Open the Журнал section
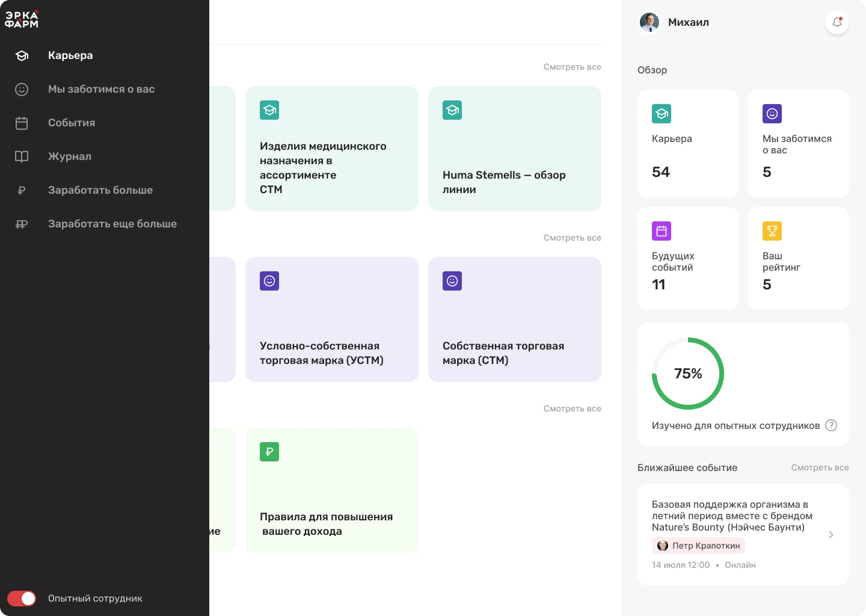The height and width of the screenshot is (616, 866). (x=70, y=156)
